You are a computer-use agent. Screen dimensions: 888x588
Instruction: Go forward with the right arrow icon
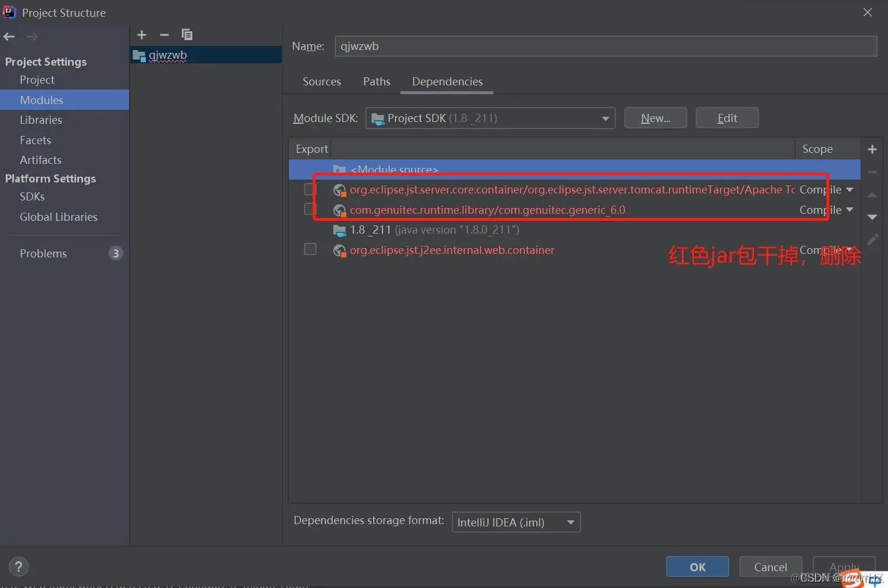[x=32, y=37]
